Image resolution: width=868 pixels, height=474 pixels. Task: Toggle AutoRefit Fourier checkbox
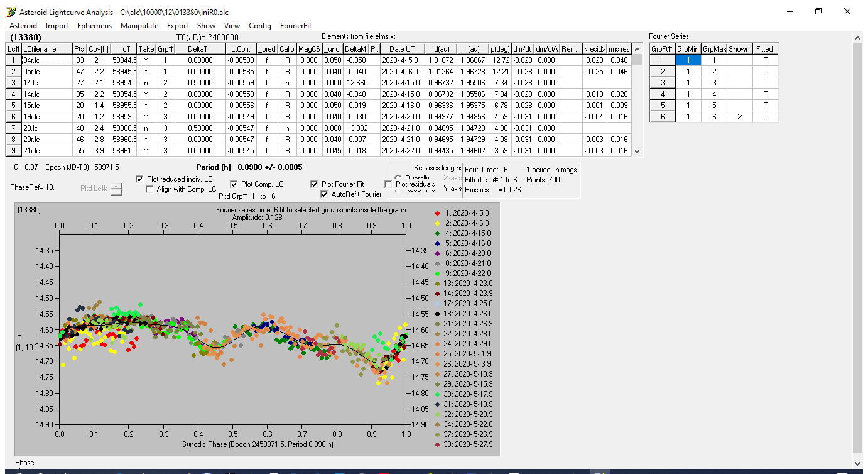coord(325,194)
